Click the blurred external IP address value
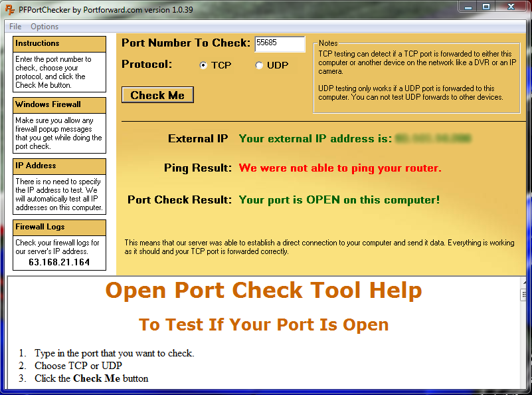This screenshot has height=395, width=532. click(433, 138)
